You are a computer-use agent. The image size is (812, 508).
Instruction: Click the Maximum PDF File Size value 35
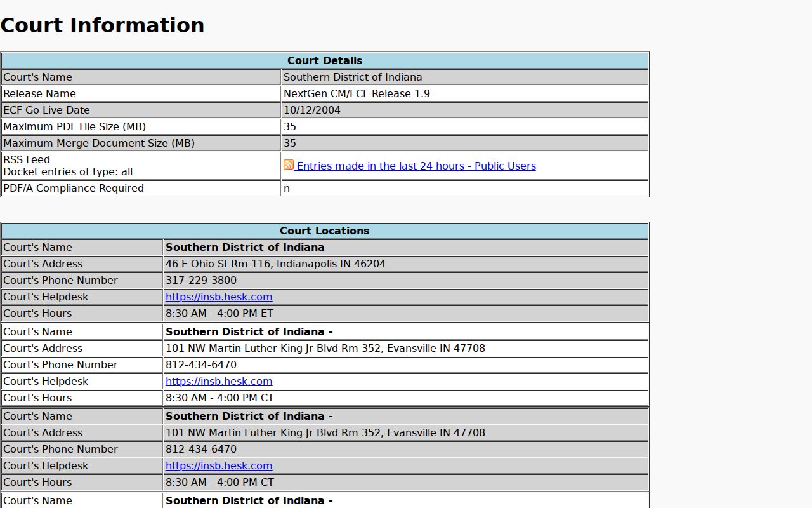[x=290, y=127]
